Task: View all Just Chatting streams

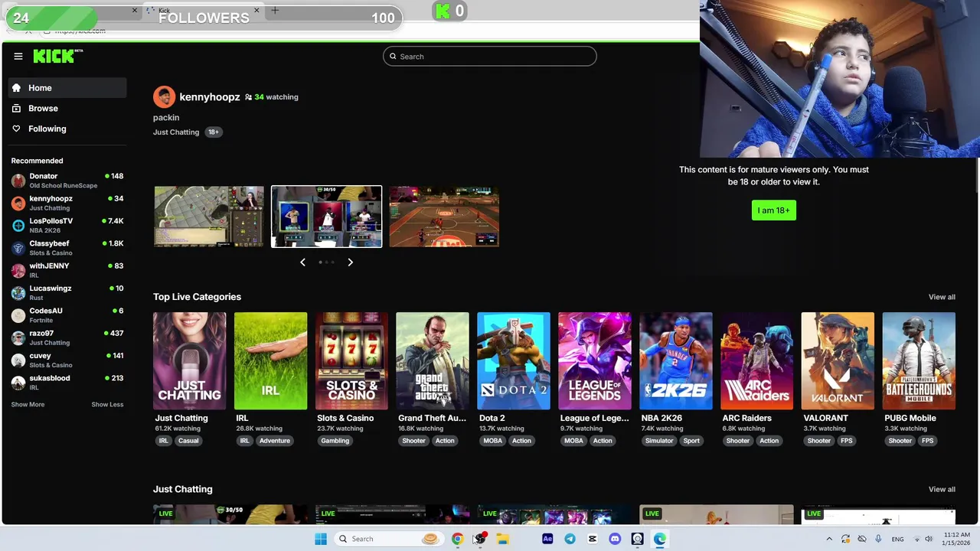Action: (x=942, y=489)
